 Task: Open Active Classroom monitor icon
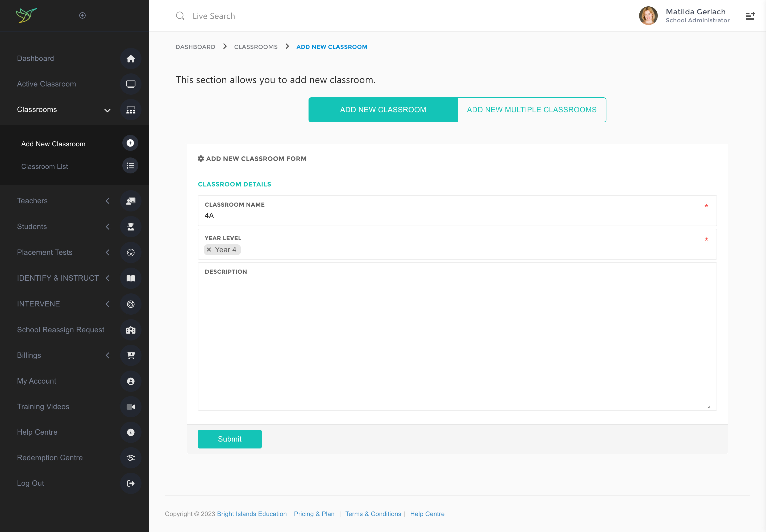(130, 84)
